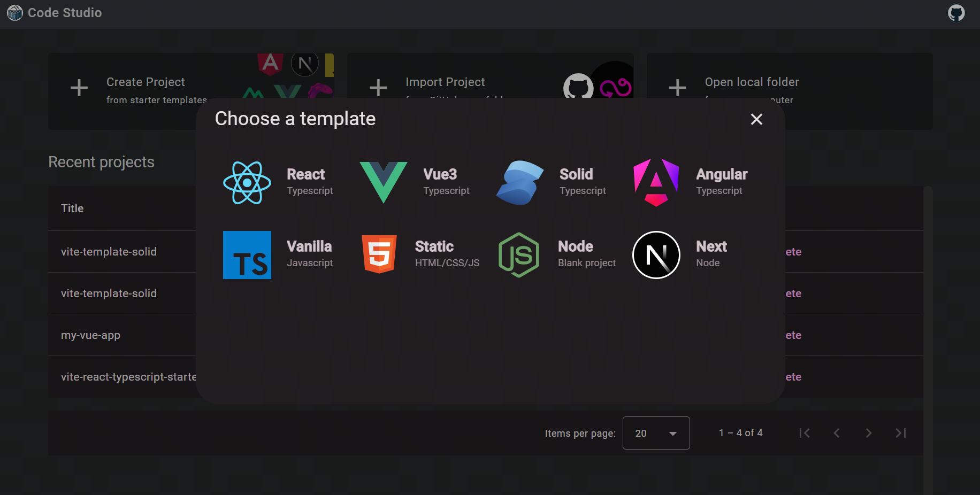Click the Import Project card title
The width and height of the screenshot is (980, 495).
tap(445, 82)
